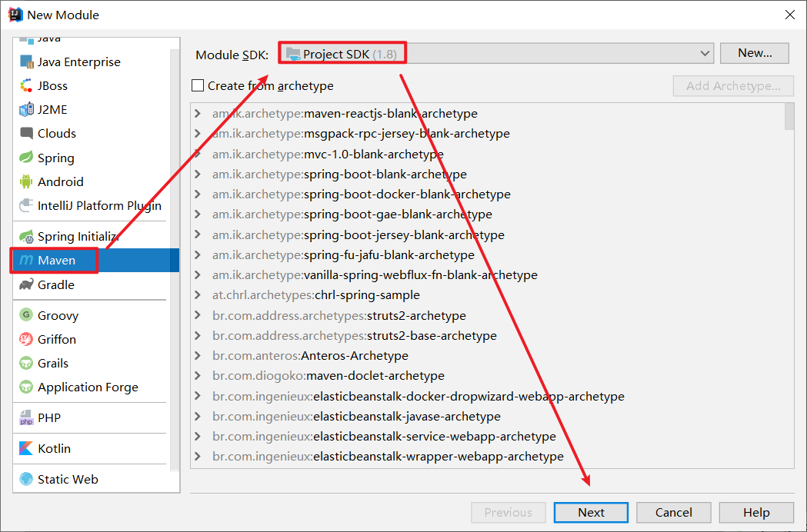Image resolution: width=807 pixels, height=532 pixels.
Task: Click the Next button
Action: point(591,513)
